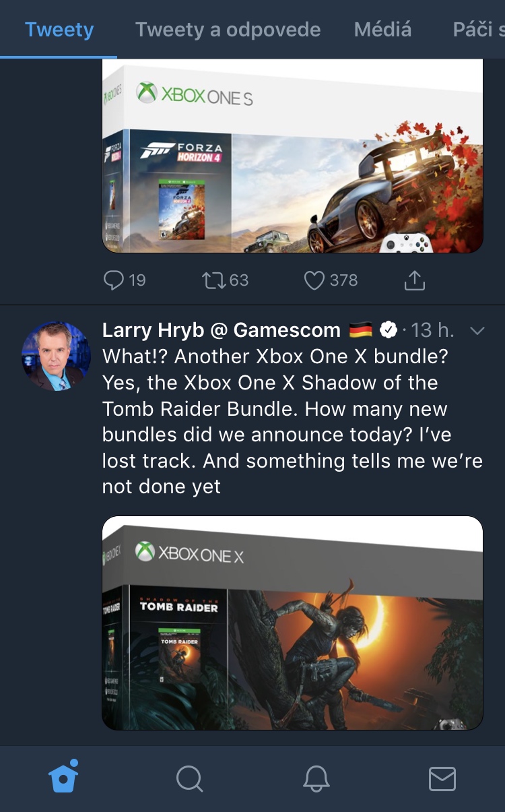This screenshot has width=505, height=812.
Task: Open the Tomb Raider bundle tweet text
Action: pos(292,421)
